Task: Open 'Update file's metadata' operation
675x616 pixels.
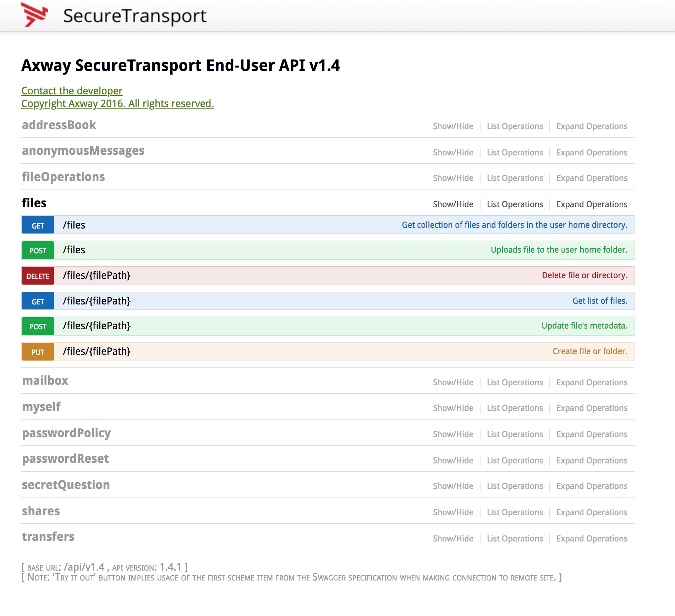Action: 584,326
